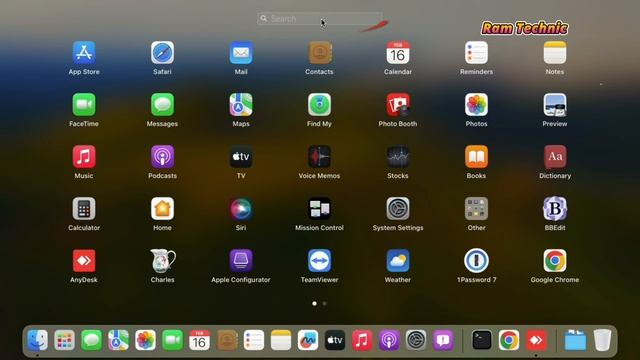Image resolution: width=640 pixels, height=360 pixels.
Task: Launch the Find My app
Action: click(320, 104)
